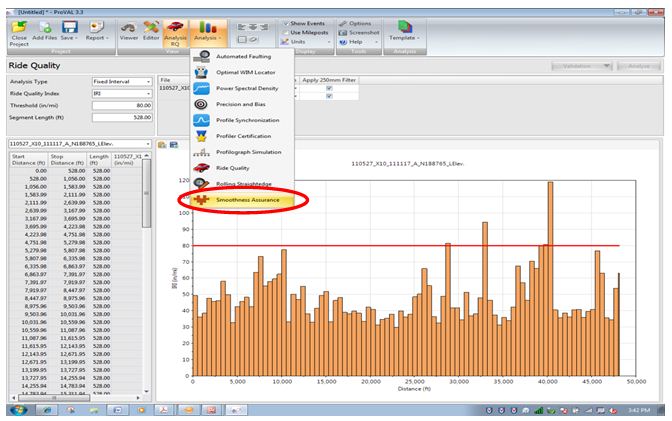Click the Precision and Bias target icon
Screen dimensions: 672x421
click(201, 104)
